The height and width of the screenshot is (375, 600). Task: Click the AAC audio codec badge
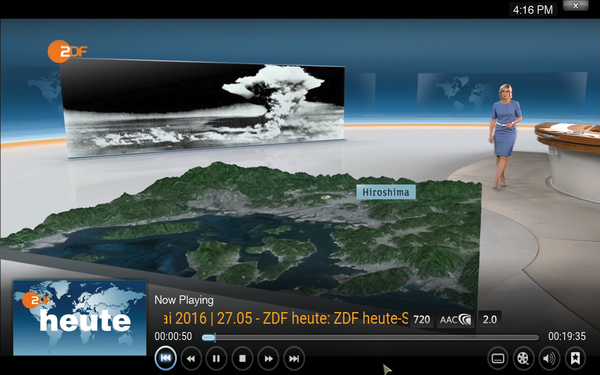pos(455,320)
